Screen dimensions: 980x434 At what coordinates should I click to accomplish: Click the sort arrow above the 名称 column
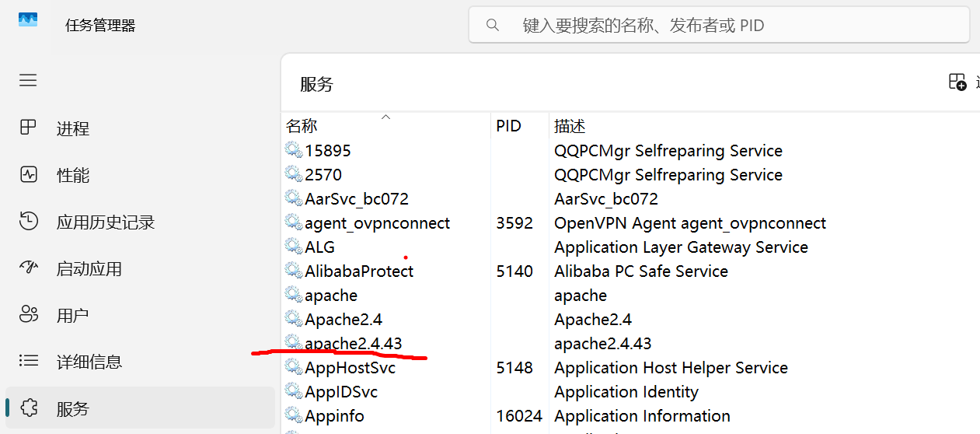pos(385,117)
